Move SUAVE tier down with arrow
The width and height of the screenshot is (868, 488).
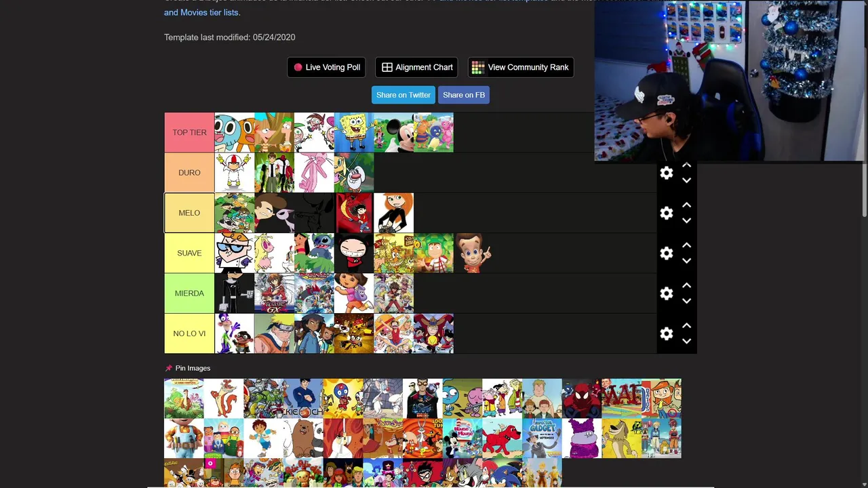(x=686, y=260)
